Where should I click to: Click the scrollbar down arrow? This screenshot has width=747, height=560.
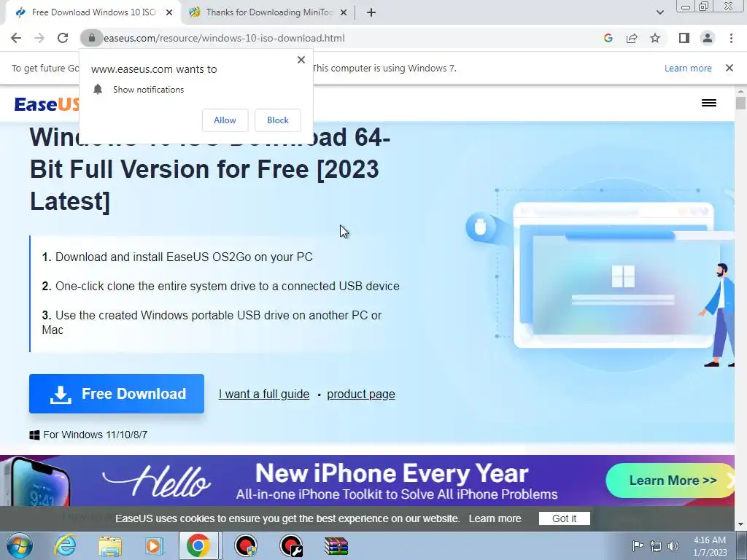pyautogui.click(x=740, y=525)
